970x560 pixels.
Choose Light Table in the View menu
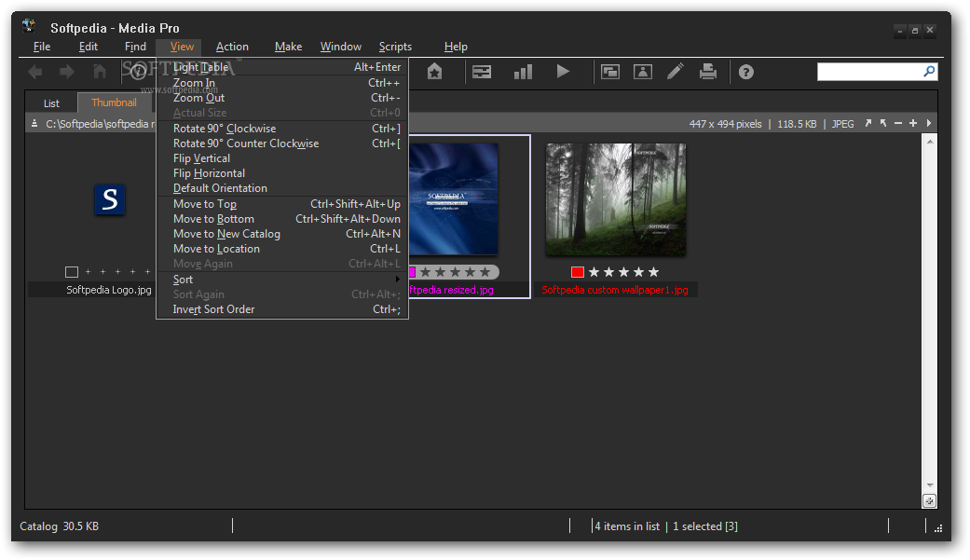[282, 67]
